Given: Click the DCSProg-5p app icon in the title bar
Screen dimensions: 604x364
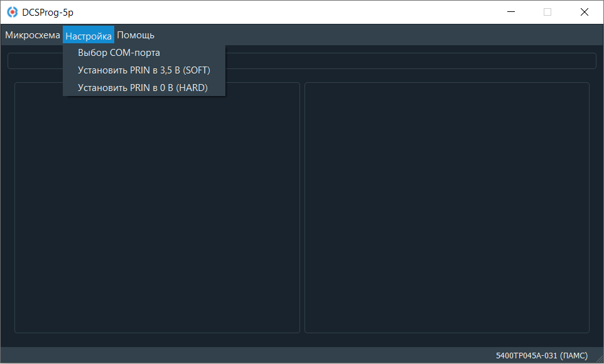Looking at the screenshot, I should [13, 13].
